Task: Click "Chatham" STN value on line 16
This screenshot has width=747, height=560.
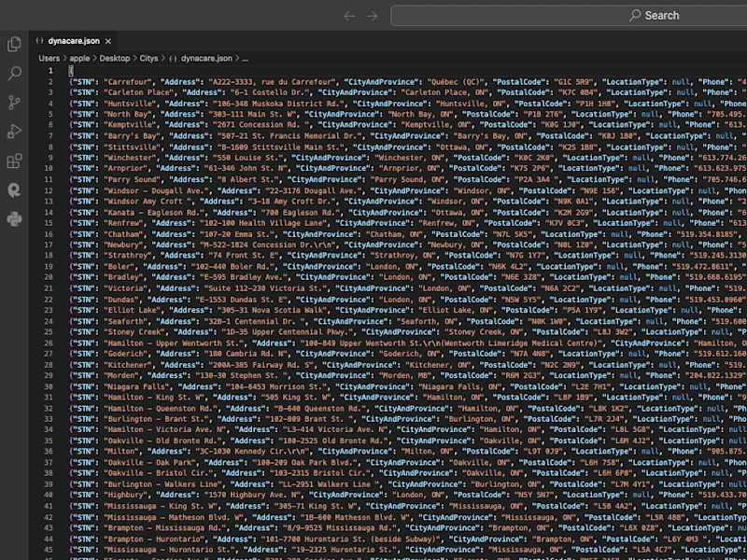Action: (123, 235)
